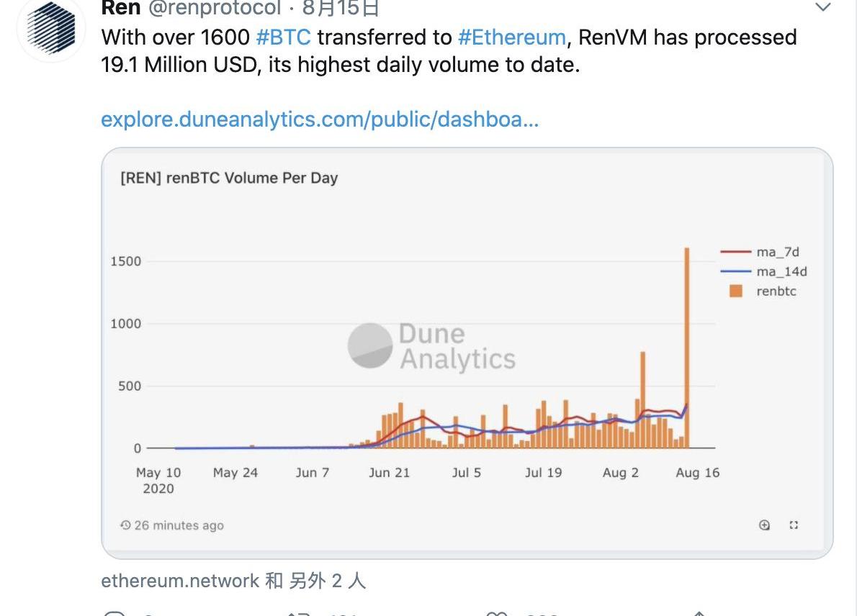Click the Ren display name
Screen dimensions: 857x616
point(121,7)
